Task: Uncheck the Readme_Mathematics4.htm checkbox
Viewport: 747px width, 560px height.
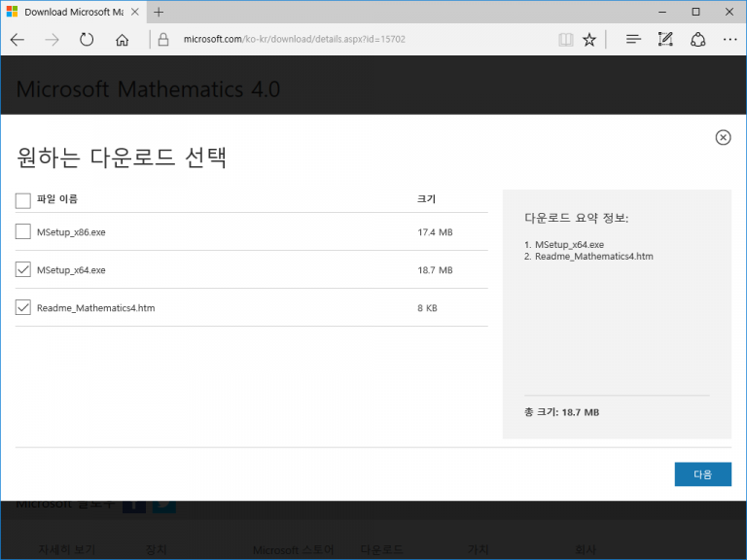Action: (x=23, y=307)
